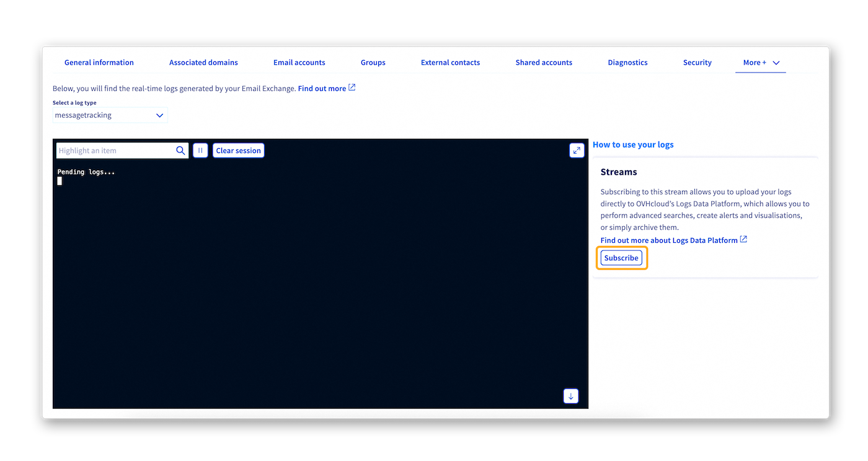This screenshot has height=461, width=868.
Task: Click the external link icon on the Logs Data Platform link
Action: [x=743, y=239]
